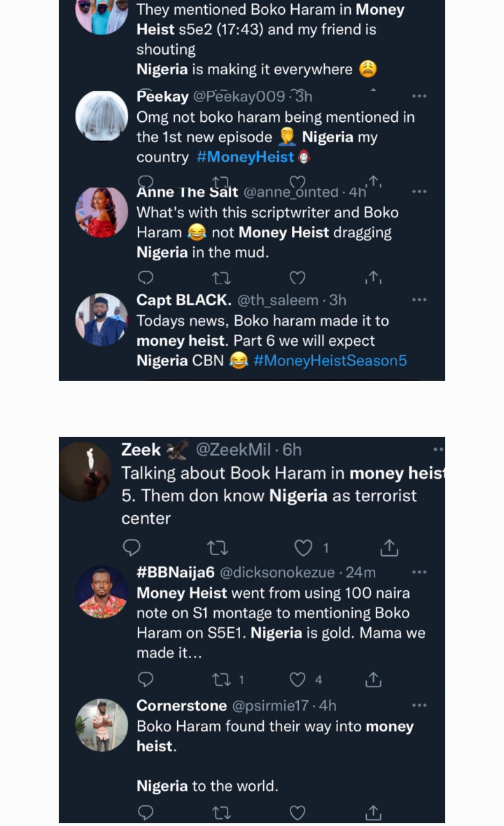Screen dimensions: 504x826
Task: Like Anne The Salt's tweet
Action: (x=297, y=278)
